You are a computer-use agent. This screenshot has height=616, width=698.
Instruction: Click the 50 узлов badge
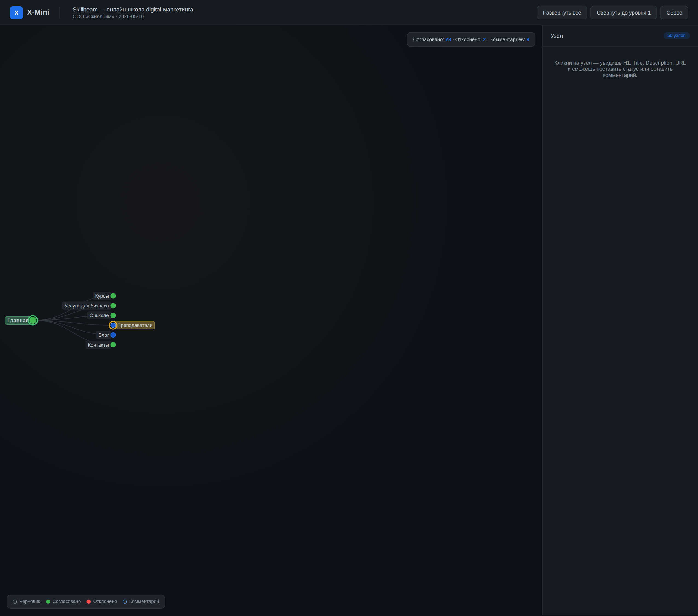(676, 36)
